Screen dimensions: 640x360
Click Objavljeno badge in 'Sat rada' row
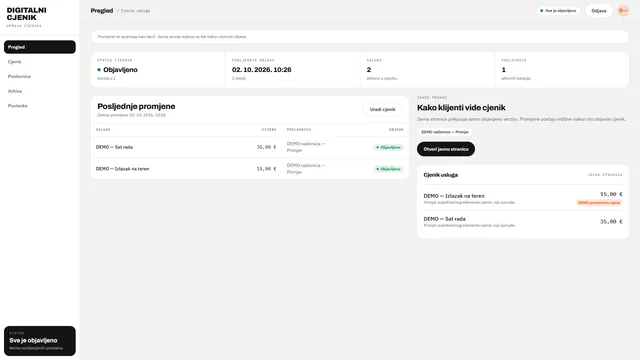coord(389,147)
